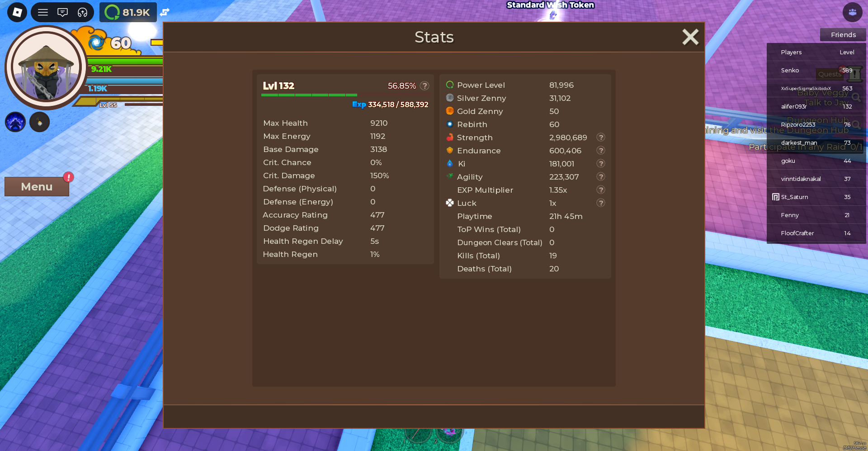868x451 pixels.
Task: Click the Rebirth stat icon
Action: coord(450,124)
